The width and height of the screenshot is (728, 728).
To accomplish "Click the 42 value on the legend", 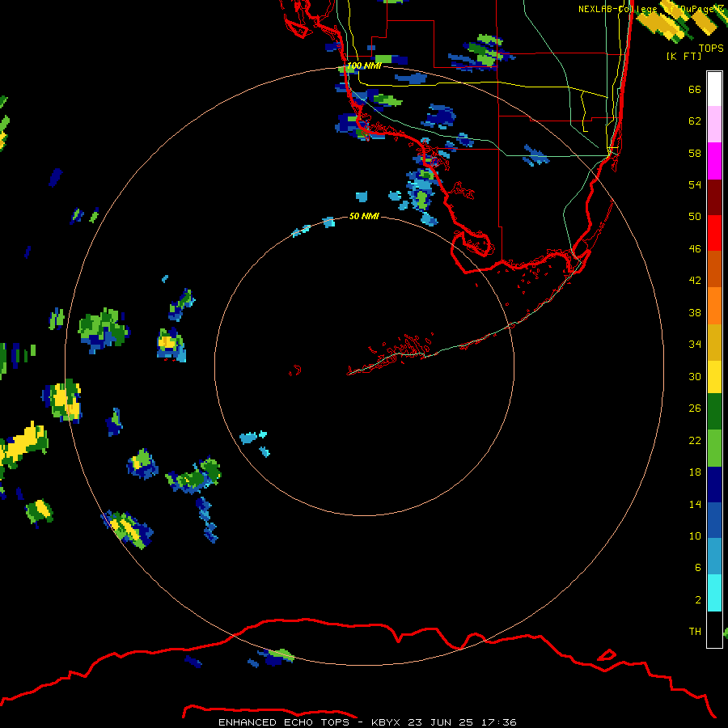I will 695,281.
